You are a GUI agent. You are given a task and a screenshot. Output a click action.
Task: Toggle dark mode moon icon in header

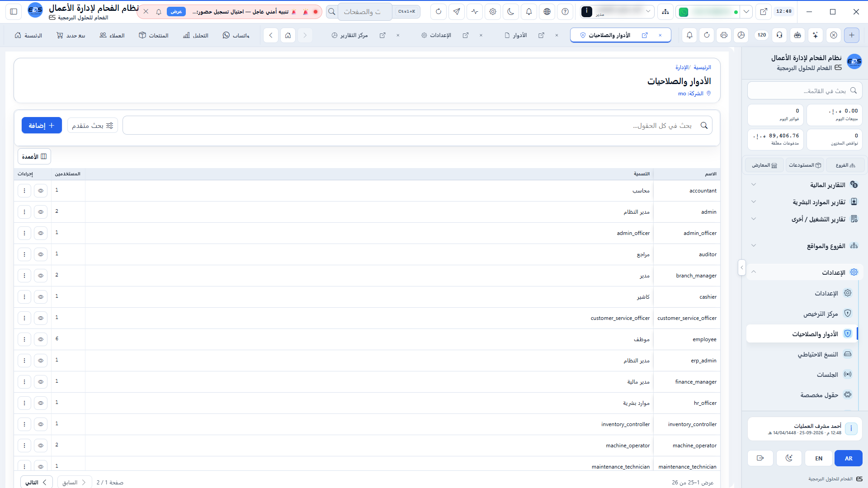tap(511, 12)
